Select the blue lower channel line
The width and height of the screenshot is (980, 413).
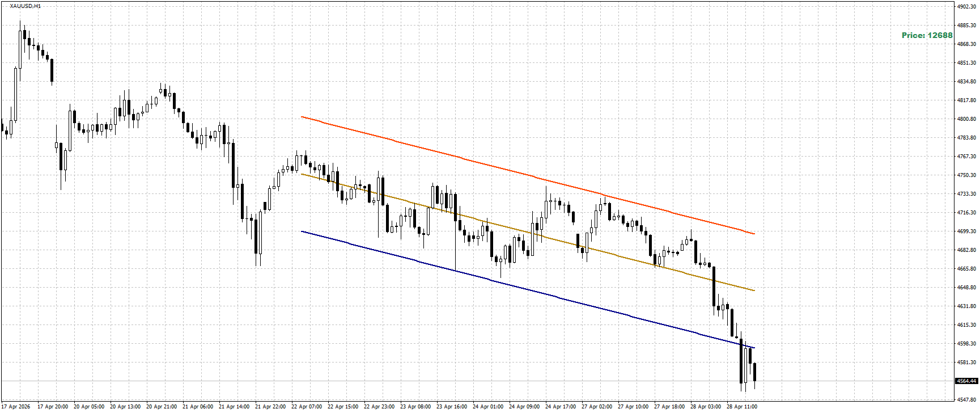527,289
